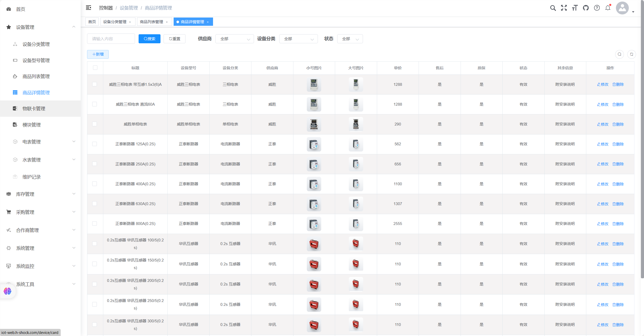Open the small image of 威胜单相电表
Viewport: 644px width, 336px height.
(314, 124)
